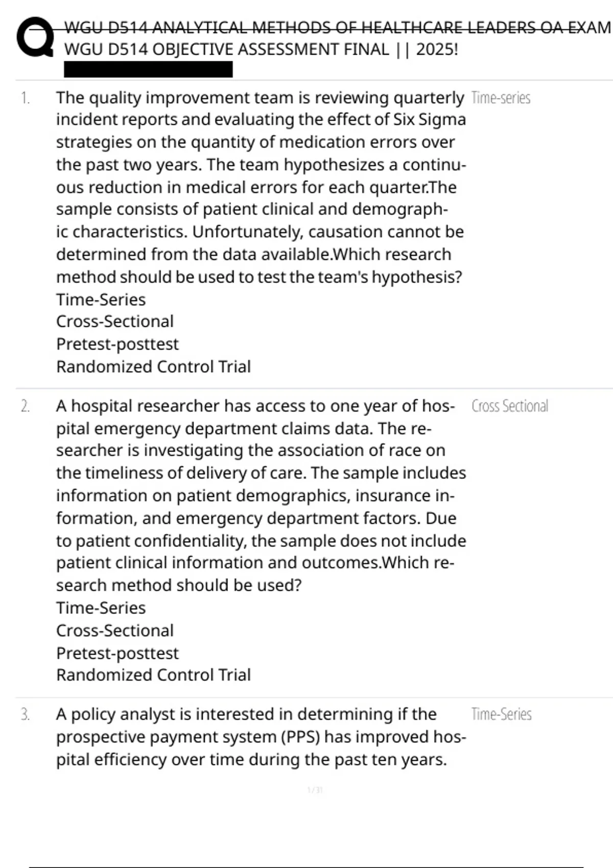Click the black redacted bar under the title

pos(148,69)
